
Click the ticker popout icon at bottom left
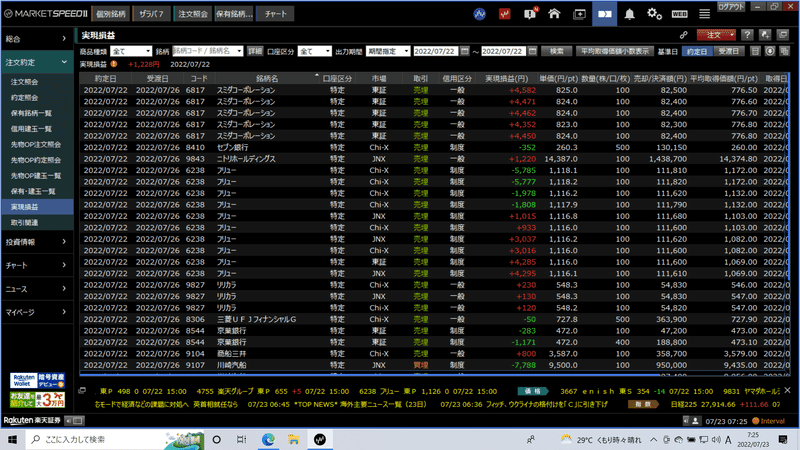(x=82, y=391)
